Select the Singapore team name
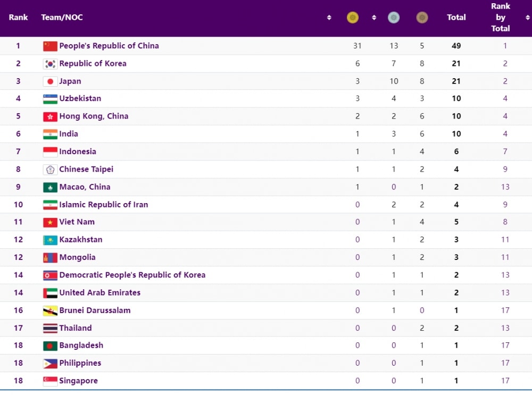The width and height of the screenshot is (532, 395). click(x=78, y=381)
